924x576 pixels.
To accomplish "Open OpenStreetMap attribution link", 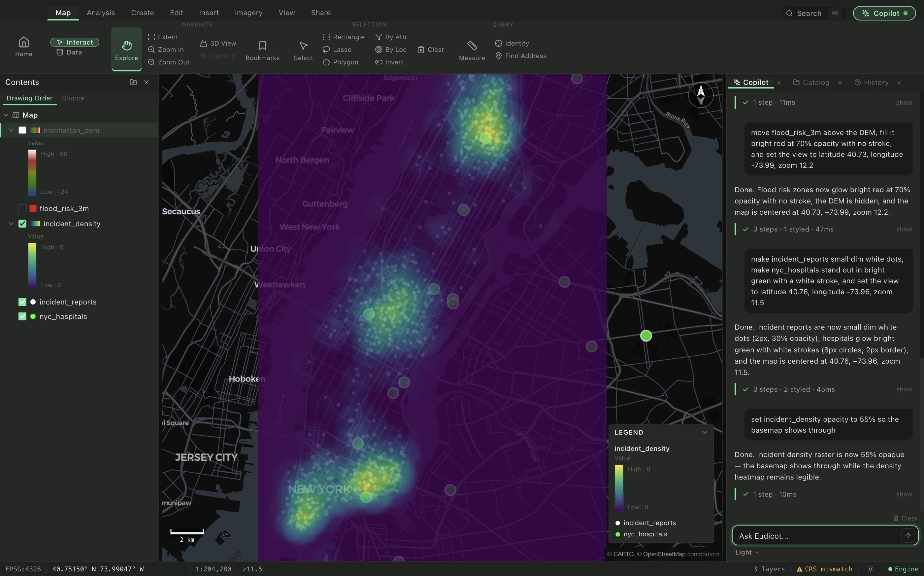I will [664, 554].
